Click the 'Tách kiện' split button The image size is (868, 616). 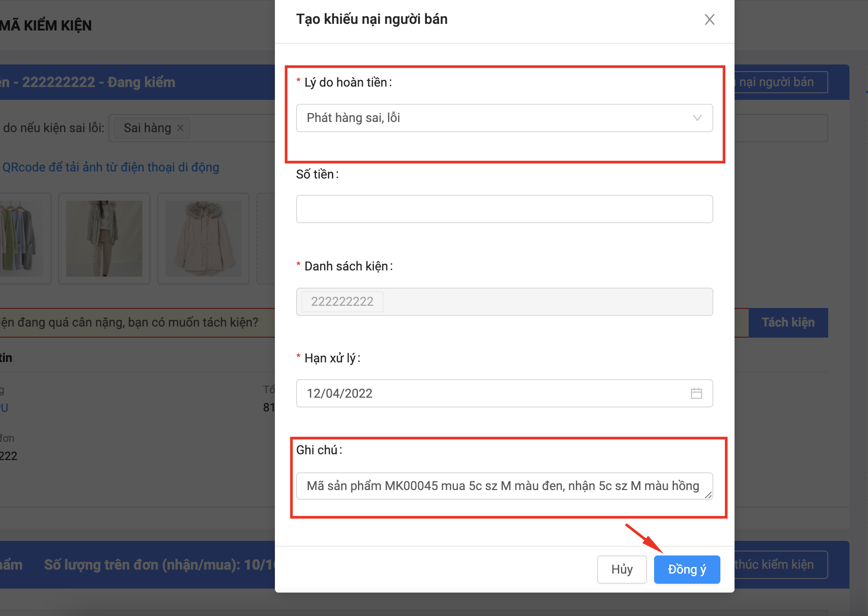pyautogui.click(x=788, y=323)
